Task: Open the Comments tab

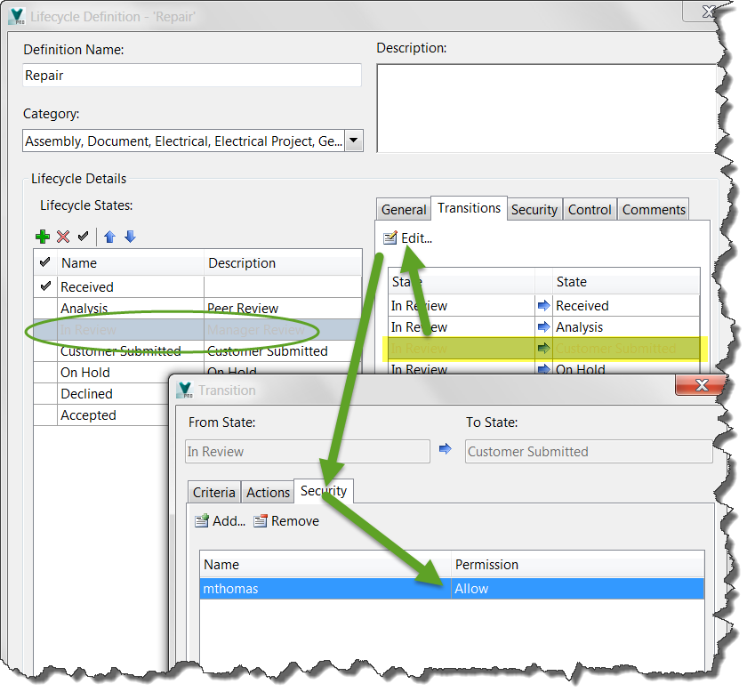Action: [654, 210]
